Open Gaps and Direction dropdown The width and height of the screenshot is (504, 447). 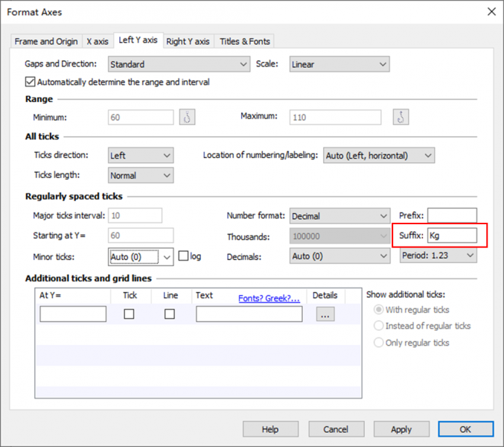[x=179, y=65]
